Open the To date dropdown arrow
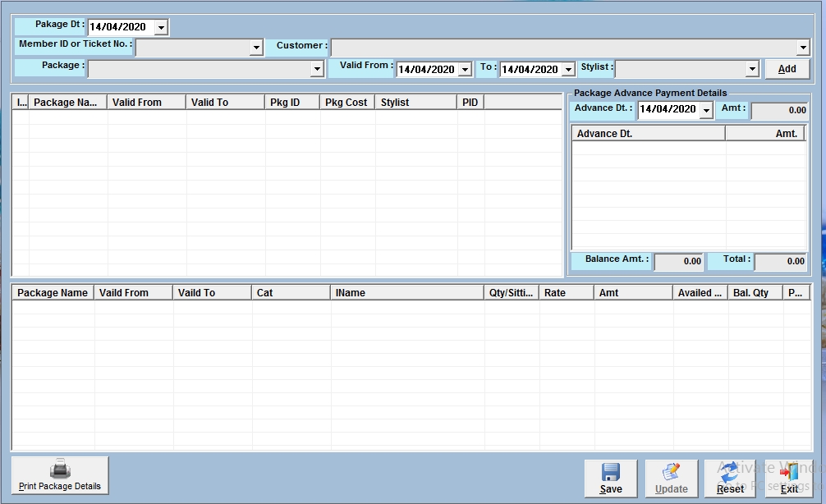Image resolution: width=826 pixels, height=504 pixels. [568, 70]
